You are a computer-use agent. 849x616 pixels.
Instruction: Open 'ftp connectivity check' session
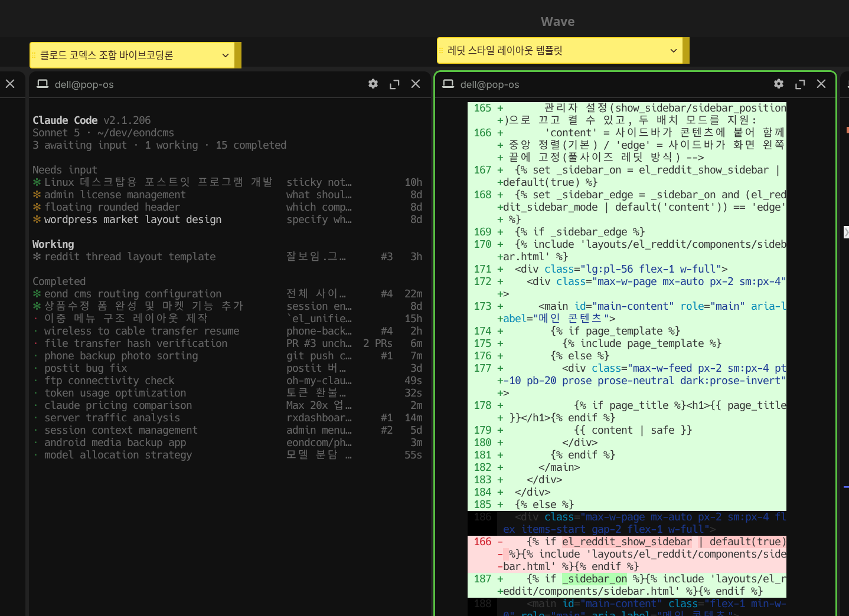[227, 381]
